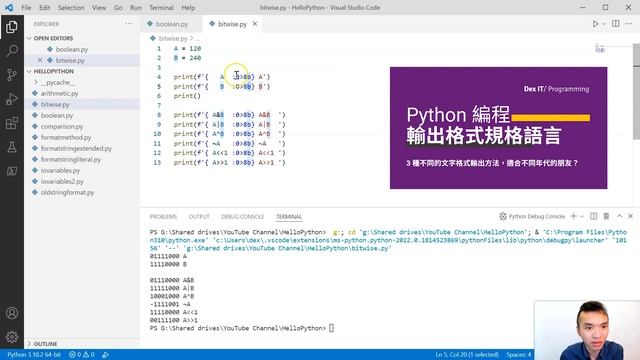Open new terminal launch profile dropdown
This screenshot has height=360, width=640.
[x=582, y=216]
